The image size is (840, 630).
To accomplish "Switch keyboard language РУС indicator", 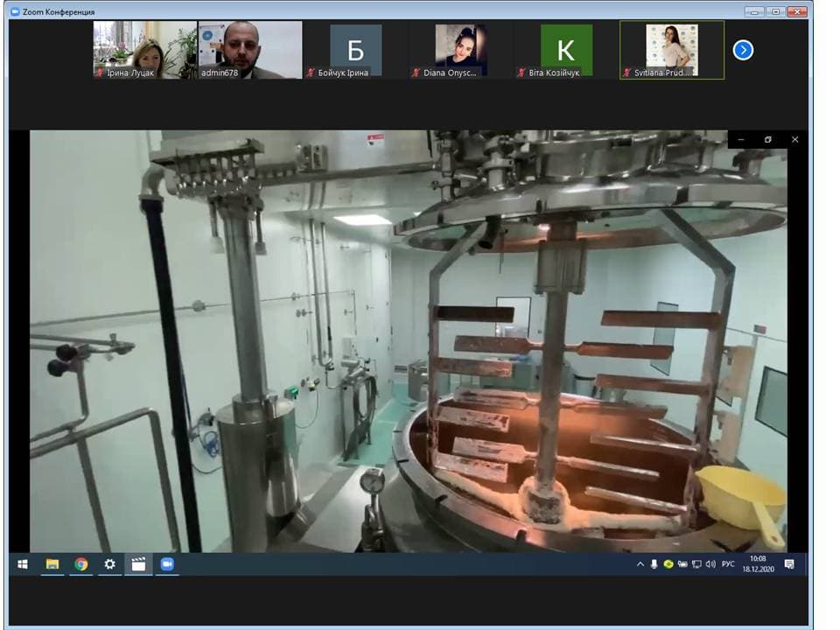I will 728,564.
